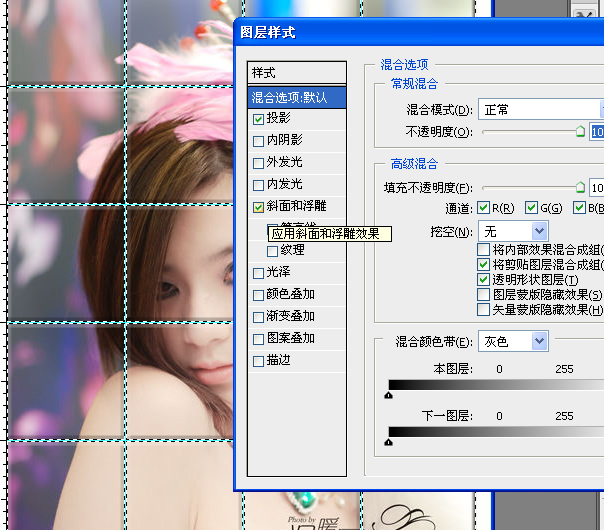This screenshot has height=530, width=604.
Task: Click the 填充不透明度 value input field
Action: pyautogui.click(x=597, y=188)
